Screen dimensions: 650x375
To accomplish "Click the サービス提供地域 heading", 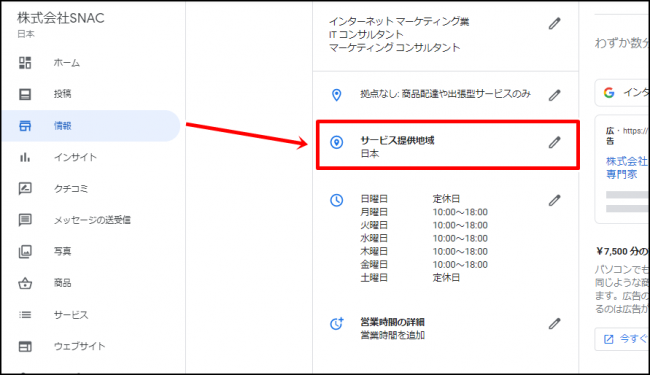I will click(x=397, y=140).
